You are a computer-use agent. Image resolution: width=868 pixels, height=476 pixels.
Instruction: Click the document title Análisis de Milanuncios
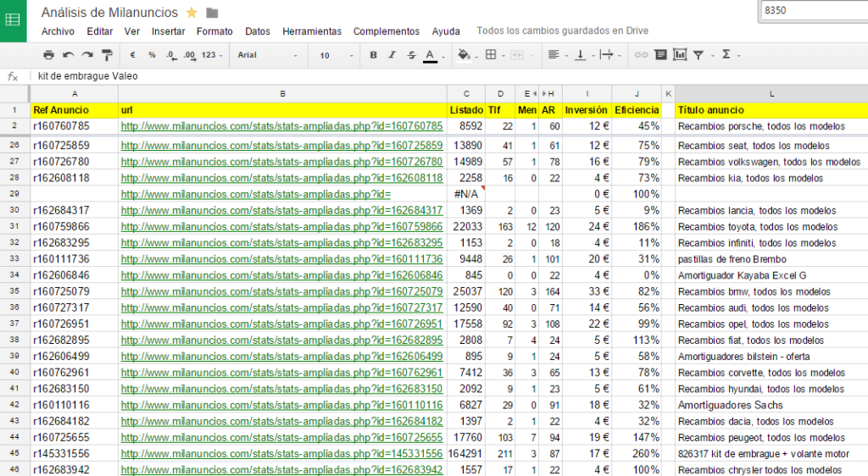109,12
